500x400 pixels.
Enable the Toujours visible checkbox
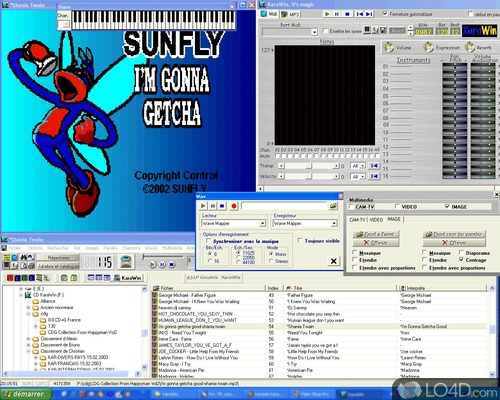coord(300,241)
